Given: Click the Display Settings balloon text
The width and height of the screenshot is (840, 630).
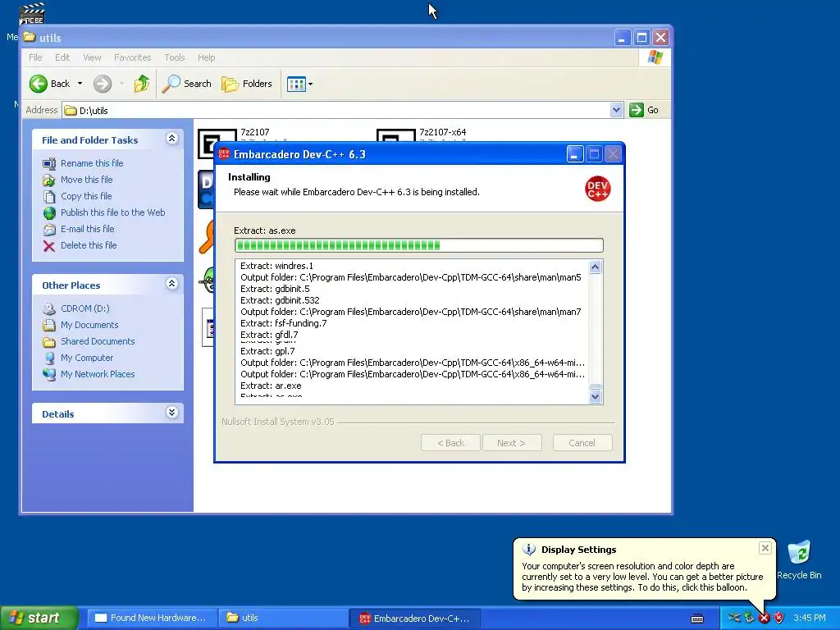Looking at the screenshot, I should coord(642,577).
